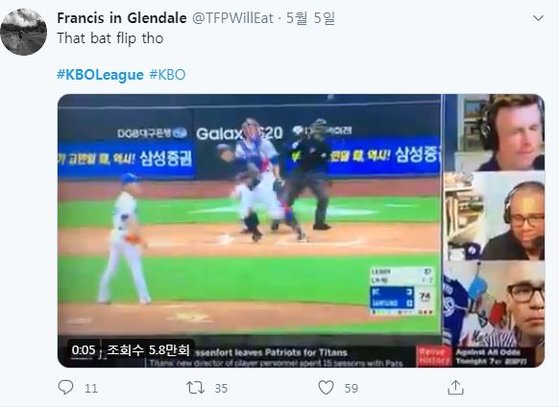Open Francis in Glendale's profile avatar
The width and height of the screenshot is (559, 407).
pyautogui.click(x=24, y=32)
